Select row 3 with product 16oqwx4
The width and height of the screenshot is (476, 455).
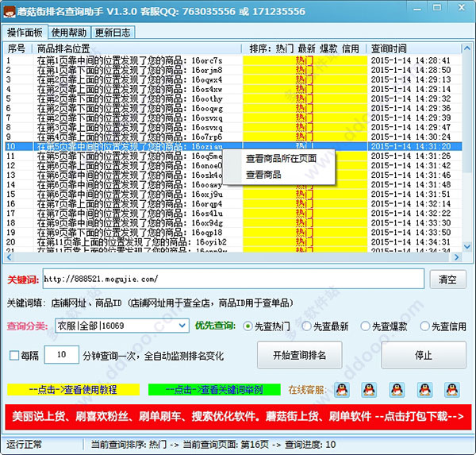click(233, 79)
